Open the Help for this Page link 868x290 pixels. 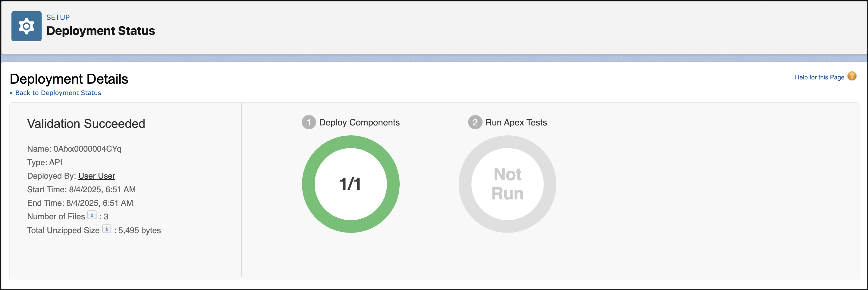pyautogui.click(x=819, y=77)
